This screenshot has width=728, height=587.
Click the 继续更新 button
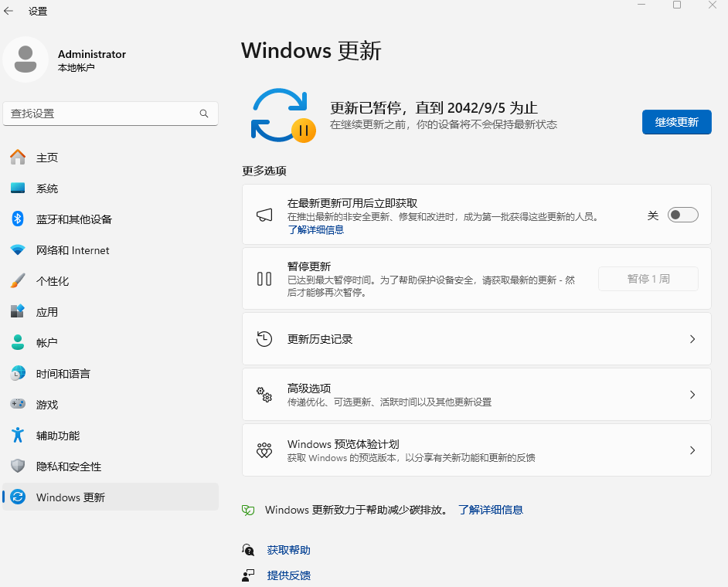pos(676,122)
